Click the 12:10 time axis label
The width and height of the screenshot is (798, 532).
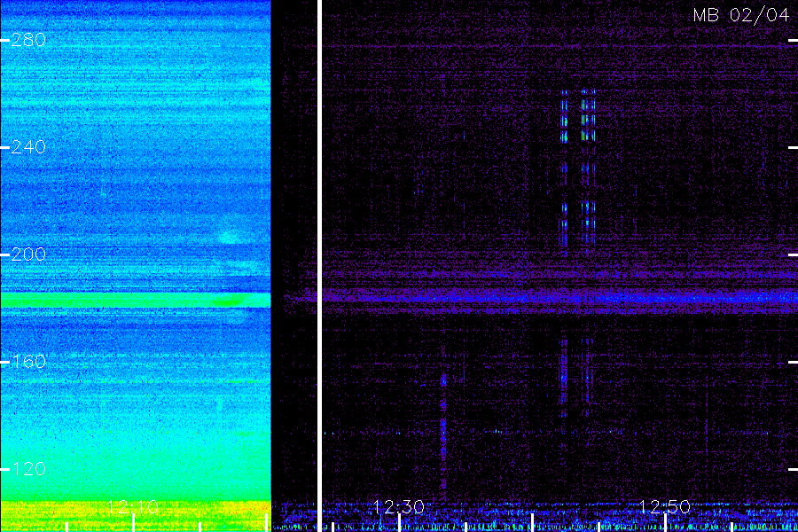133,507
